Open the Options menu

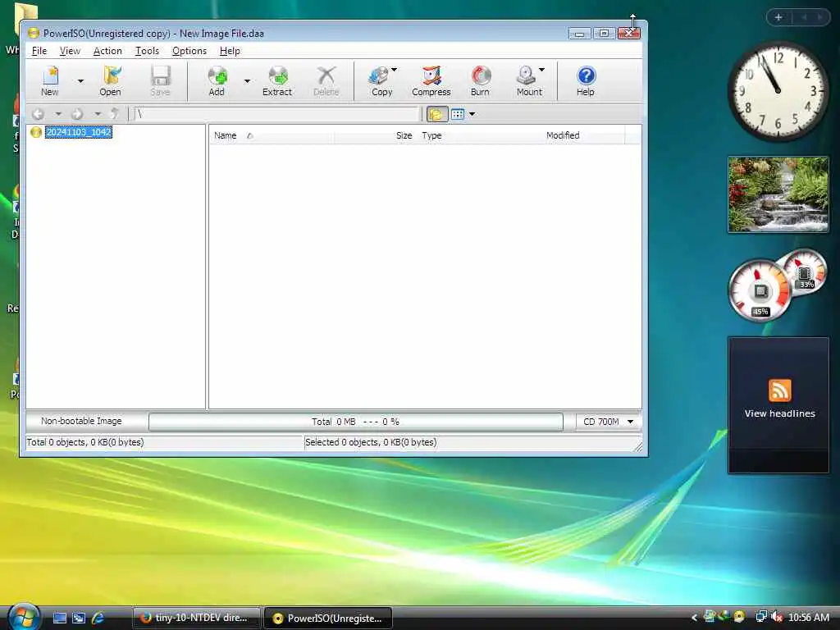click(x=189, y=51)
